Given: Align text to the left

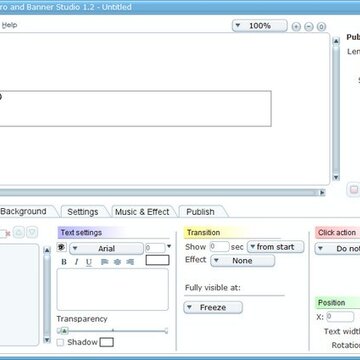Looking at the screenshot, I should (105, 262).
